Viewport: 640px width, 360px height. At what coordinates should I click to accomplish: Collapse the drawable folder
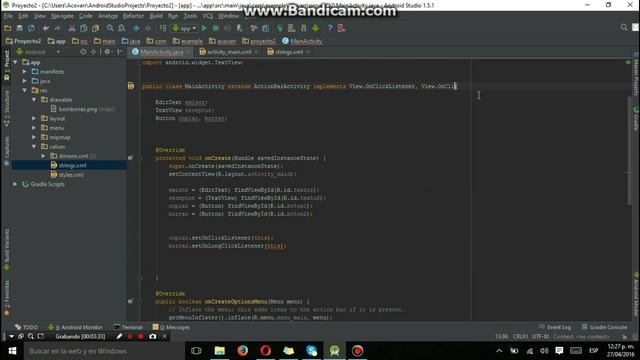[34, 100]
